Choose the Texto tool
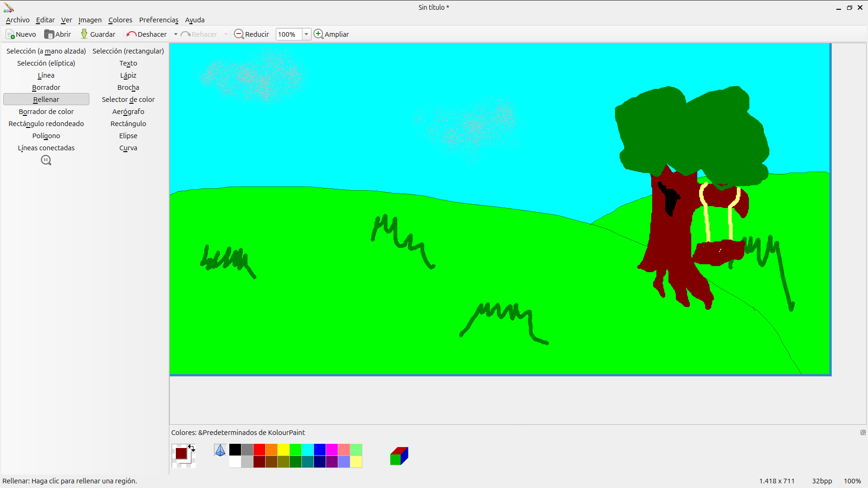The width and height of the screenshot is (868, 488). [x=128, y=63]
